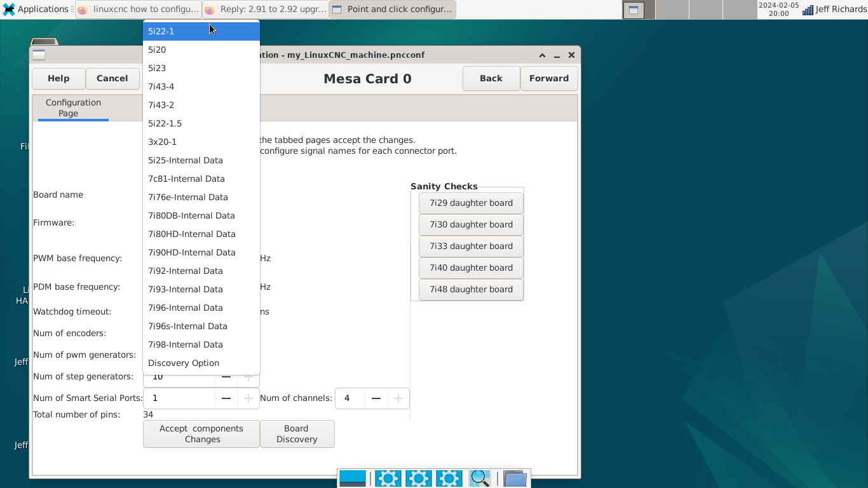Click Accept components Changes
This screenshot has height=488, width=868.
201,434
